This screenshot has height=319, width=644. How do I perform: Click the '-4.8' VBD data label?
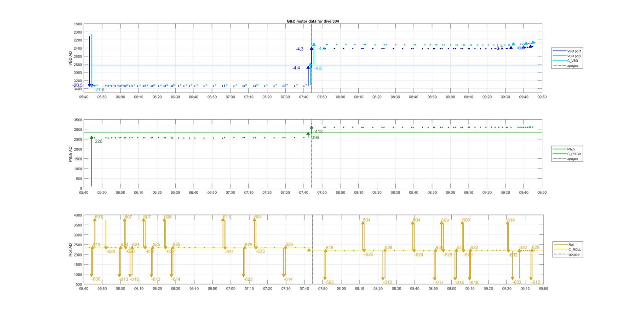point(318,68)
